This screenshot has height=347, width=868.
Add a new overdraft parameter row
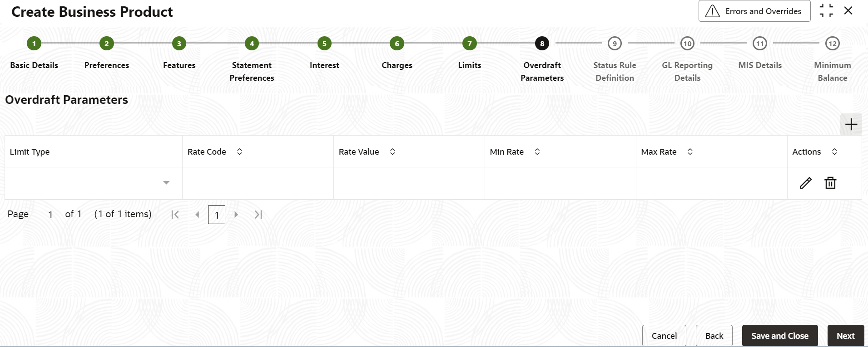click(x=851, y=124)
